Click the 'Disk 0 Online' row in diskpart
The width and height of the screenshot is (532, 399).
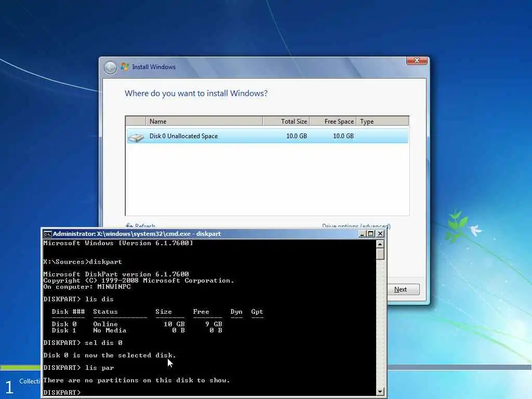tap(137, 324)
